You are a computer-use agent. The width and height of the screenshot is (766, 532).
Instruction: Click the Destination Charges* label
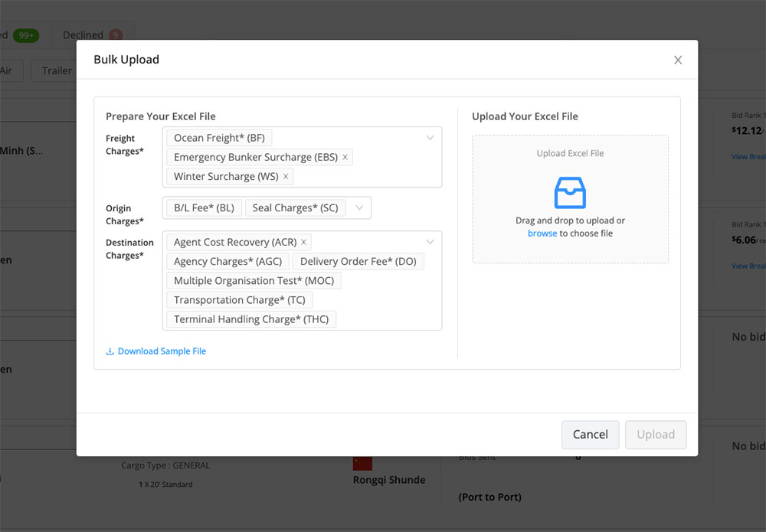[129, 249]
